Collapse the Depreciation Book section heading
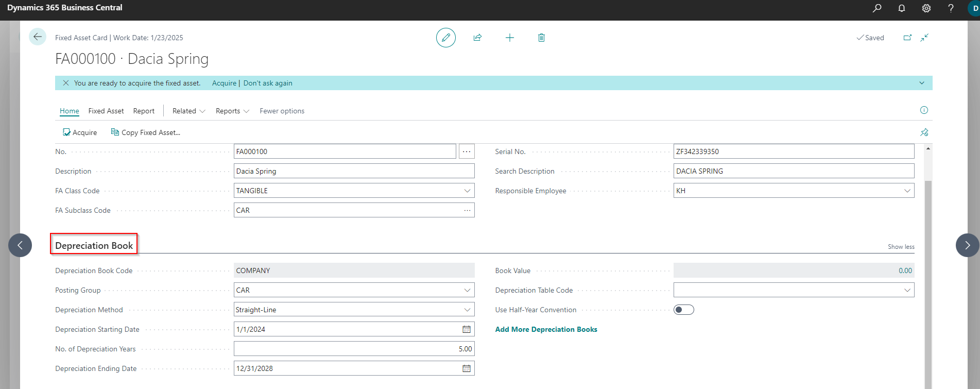 [94, 246]
